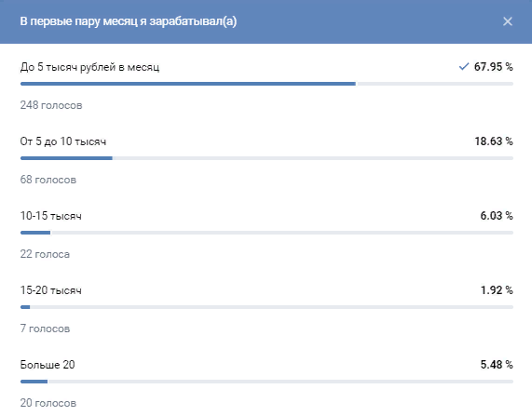
Task: Show voters behind '7 голосов'
Action: pyautogui.click(x=45, y=329)
